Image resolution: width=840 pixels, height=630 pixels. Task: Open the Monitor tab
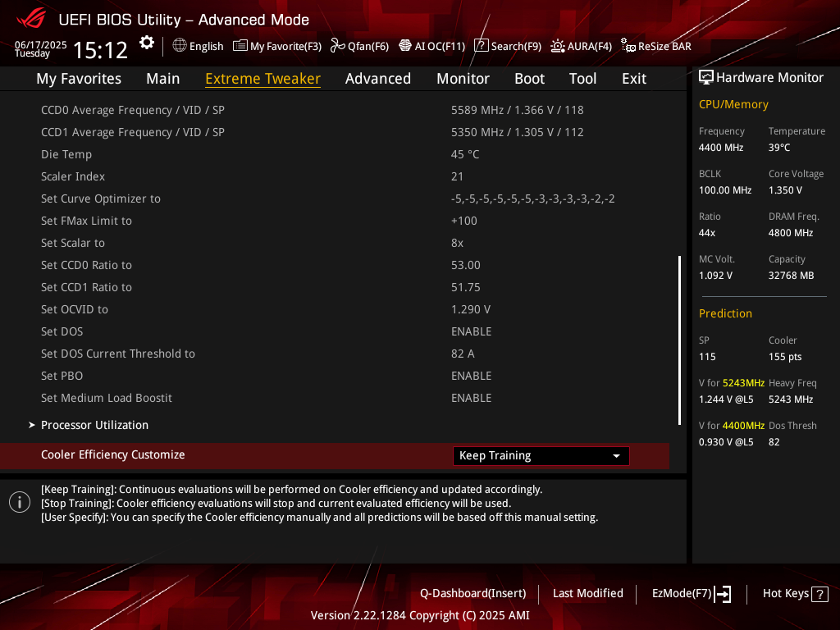tap(463, 79)
